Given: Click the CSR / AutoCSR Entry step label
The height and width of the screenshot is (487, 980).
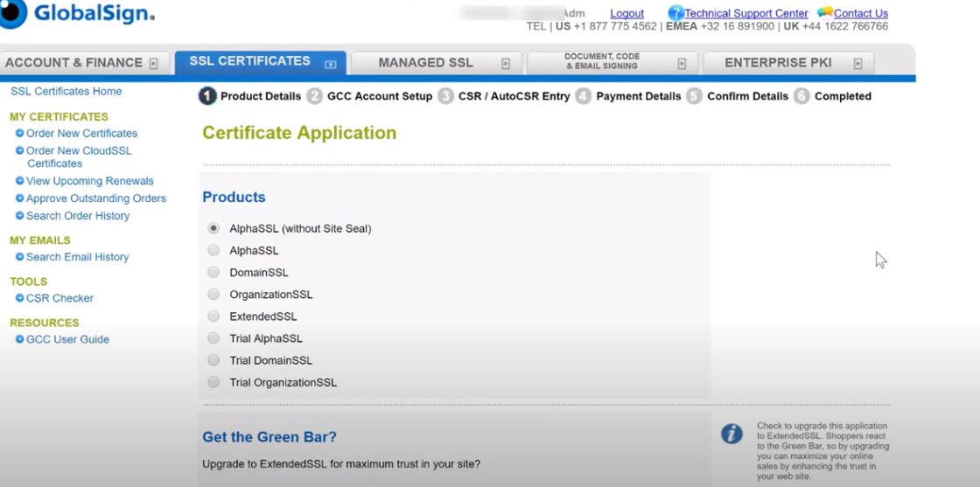Looking at the screenshot, I should point(514,96).
